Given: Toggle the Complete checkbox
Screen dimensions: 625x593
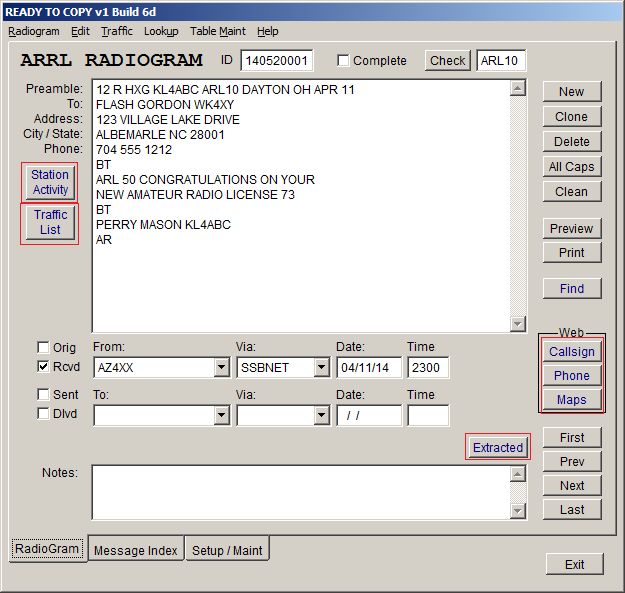Looking at the screenshot, I should [343, 61].
